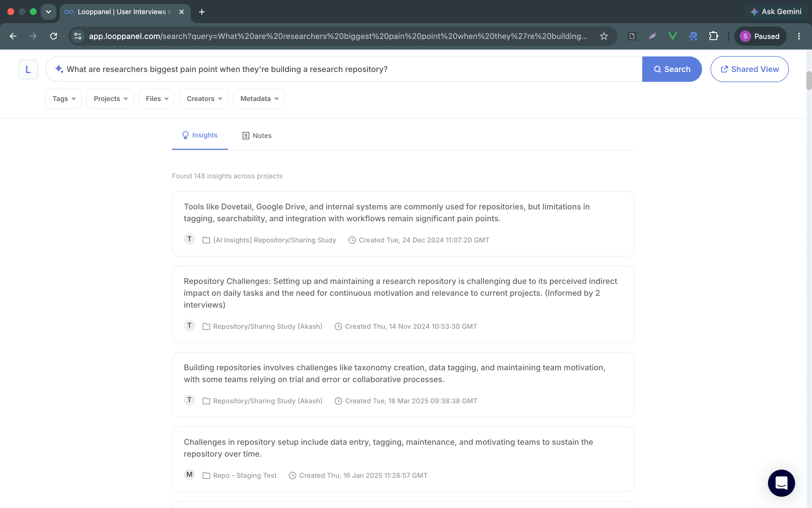Image resolution: width=812 pixels, height=508 pixels.
Task: Click the Ask Gemini button
Action: pyautogui.click(x=776, y=12)
